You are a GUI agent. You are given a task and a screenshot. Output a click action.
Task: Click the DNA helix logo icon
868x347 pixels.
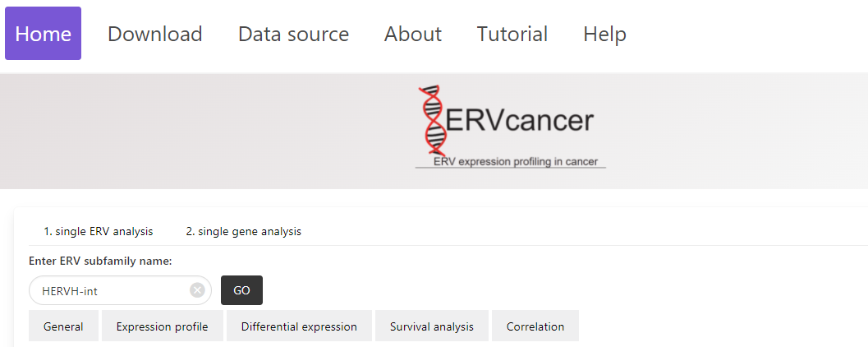tap(430, 119)
